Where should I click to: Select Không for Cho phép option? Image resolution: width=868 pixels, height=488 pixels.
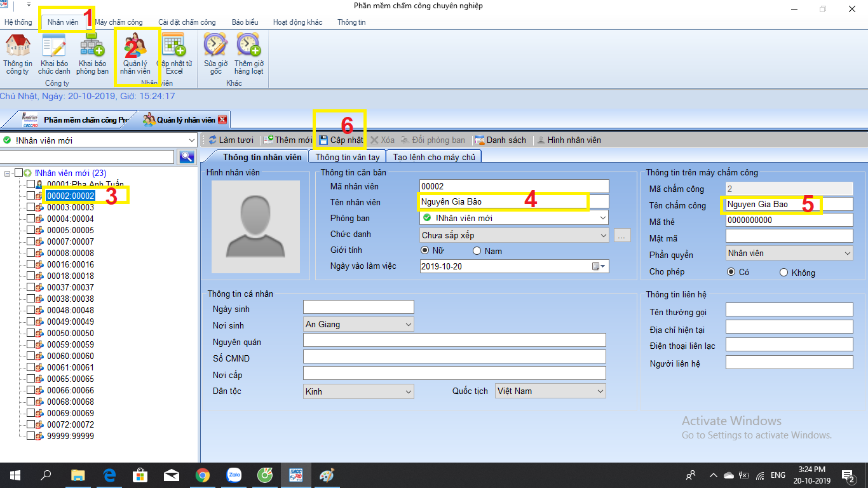tap(783, 273)
